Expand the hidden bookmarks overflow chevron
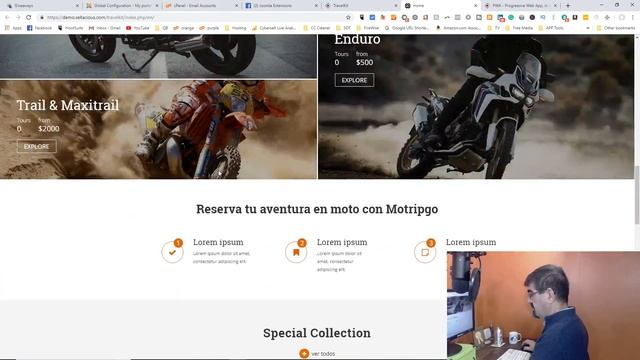The image size is (640, 360). click(x=588, y=28)
